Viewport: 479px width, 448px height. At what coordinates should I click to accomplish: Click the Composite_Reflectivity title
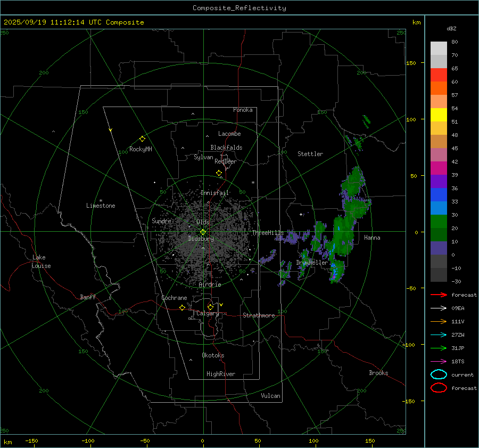tap(239, 8)
